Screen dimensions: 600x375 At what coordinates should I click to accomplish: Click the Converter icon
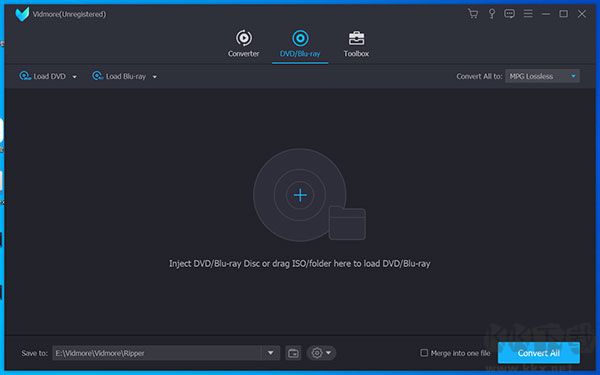click(244, 38)
